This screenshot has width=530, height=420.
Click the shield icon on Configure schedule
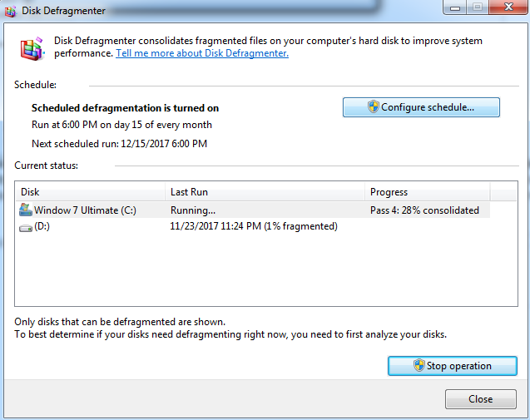click(x=374, y=107)
